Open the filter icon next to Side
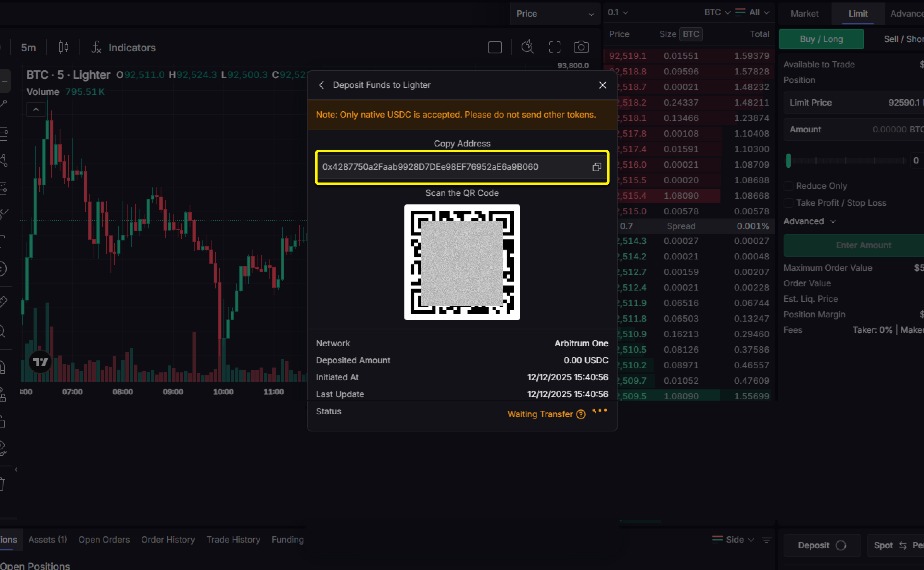 (766, 540)
